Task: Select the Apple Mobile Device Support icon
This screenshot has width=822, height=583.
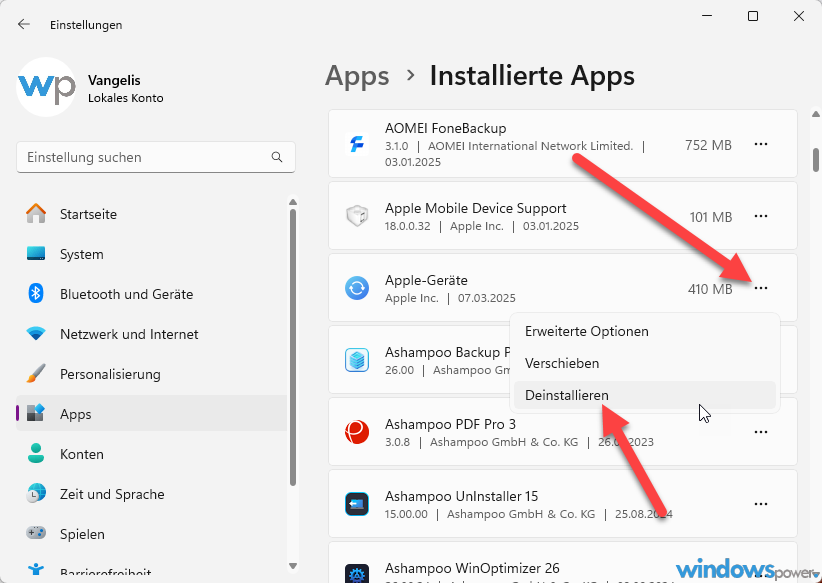Action: [x=357, y=215]
